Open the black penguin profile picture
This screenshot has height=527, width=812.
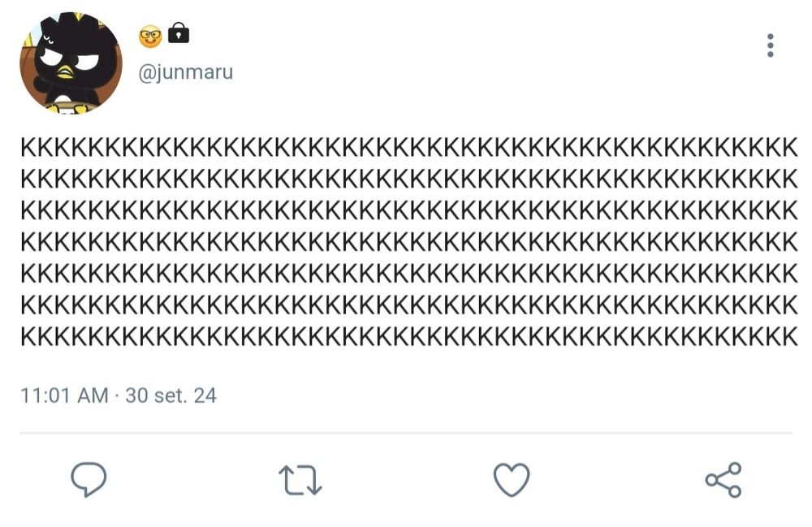71,63
